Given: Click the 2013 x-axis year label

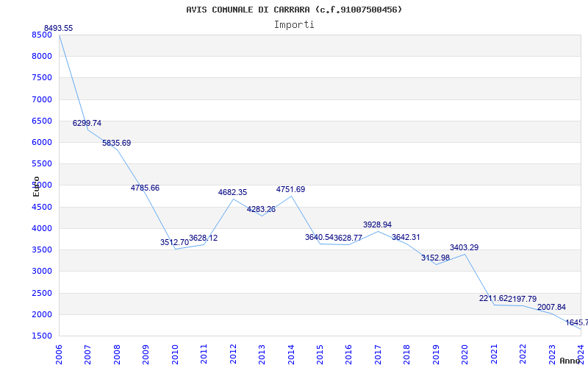Looking at the screenshot, I should click(262, 354).
